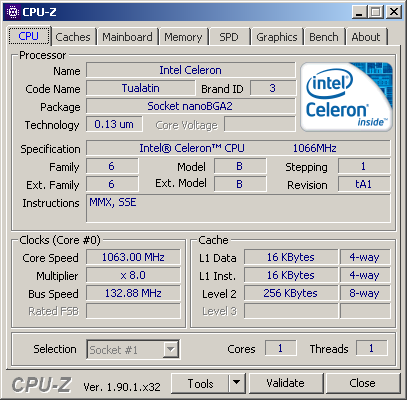Viewport: 407px width, 400px height.
Task: Click the L1 Data '16 KBytes' value
Action: 291,257
